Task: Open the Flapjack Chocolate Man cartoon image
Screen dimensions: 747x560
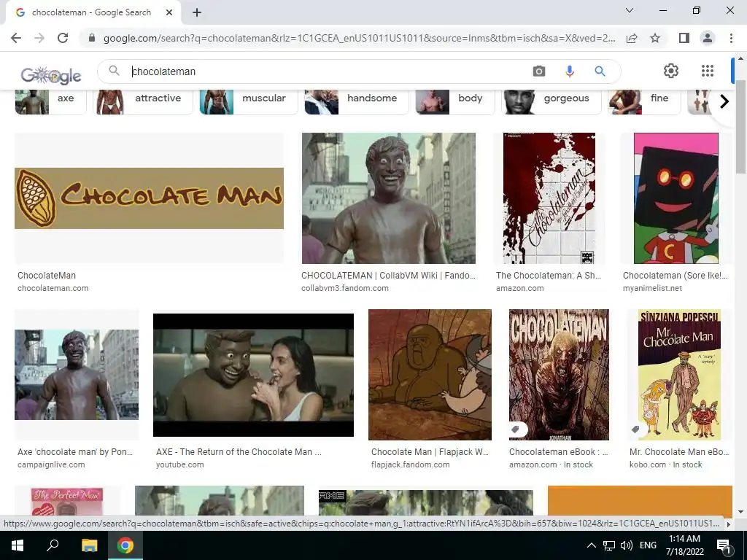Action: 430,375
